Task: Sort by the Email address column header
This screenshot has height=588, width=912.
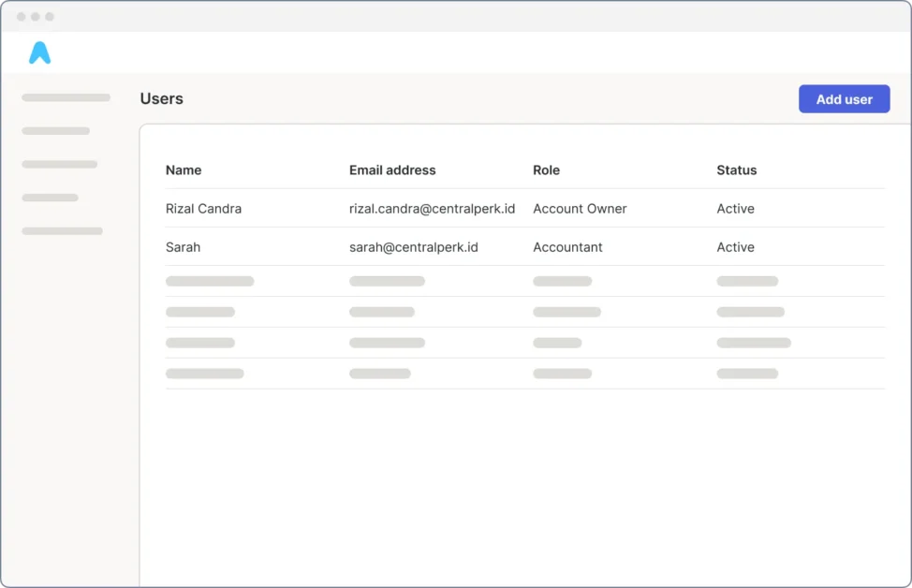Action: point(392,170)
